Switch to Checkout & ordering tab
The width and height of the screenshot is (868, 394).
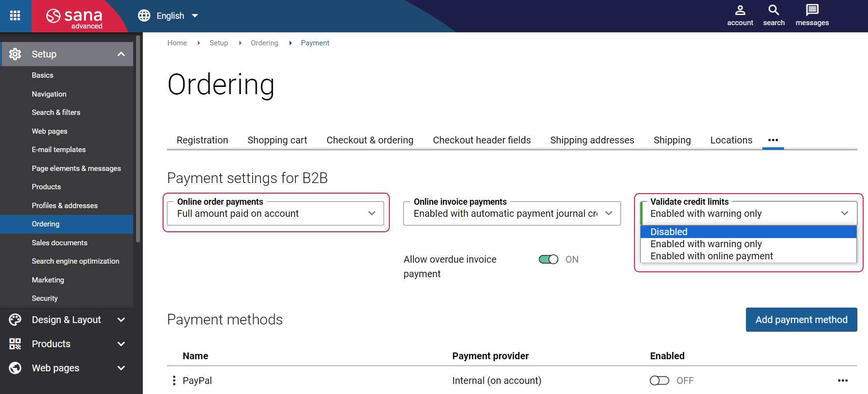(370, 140)
